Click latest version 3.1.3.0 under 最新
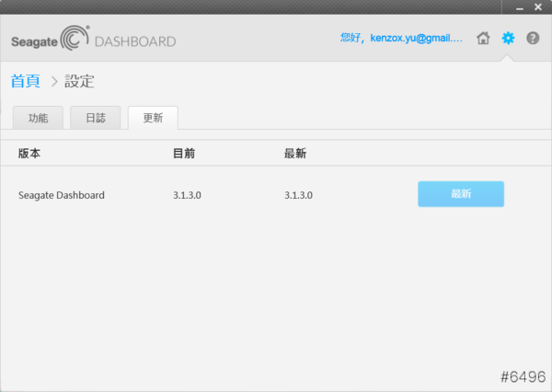 click(298, 195)
